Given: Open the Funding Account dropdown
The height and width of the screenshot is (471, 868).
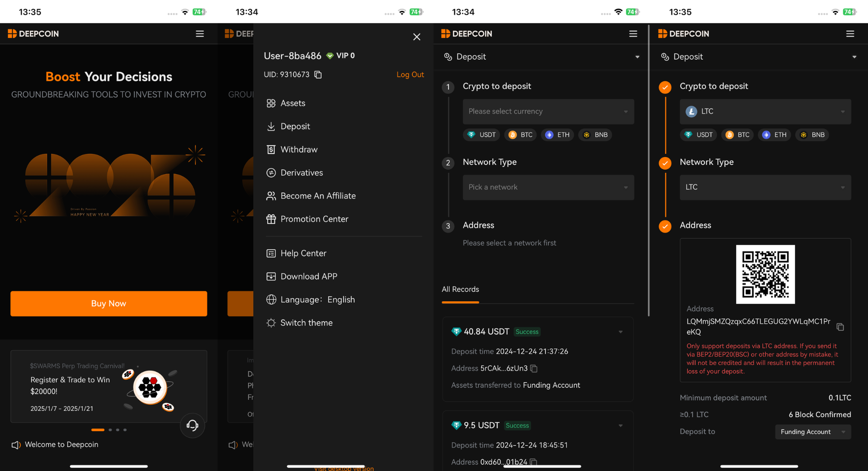Looking at the screenshot, I should click(813, 432).
